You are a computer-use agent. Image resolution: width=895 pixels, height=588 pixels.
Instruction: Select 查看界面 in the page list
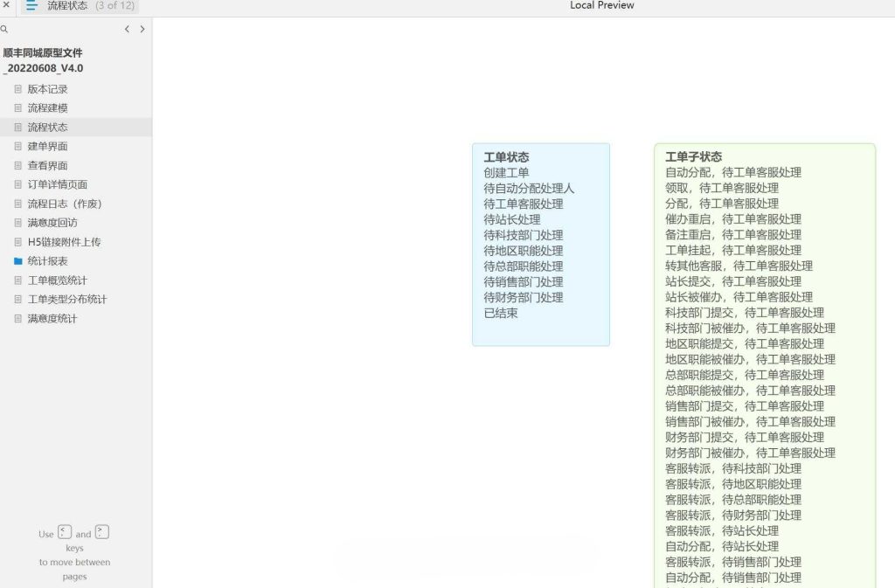pyautogui.click(x=47, y=164)
